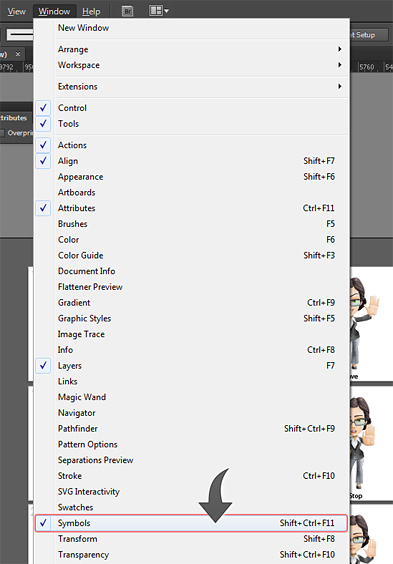The width and height of the screenshot is (393, 564).
Task: Show the Transform panel
Action: click(x=192, y=539)
